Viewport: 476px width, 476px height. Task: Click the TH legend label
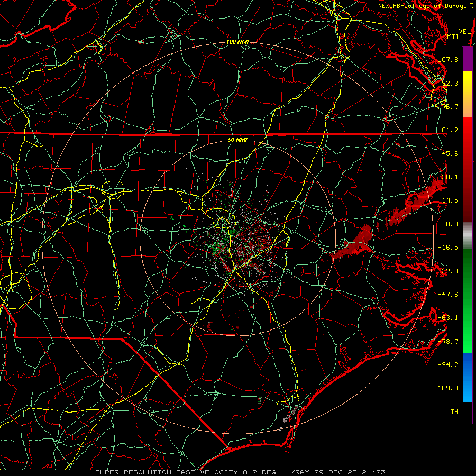[454, 412]
